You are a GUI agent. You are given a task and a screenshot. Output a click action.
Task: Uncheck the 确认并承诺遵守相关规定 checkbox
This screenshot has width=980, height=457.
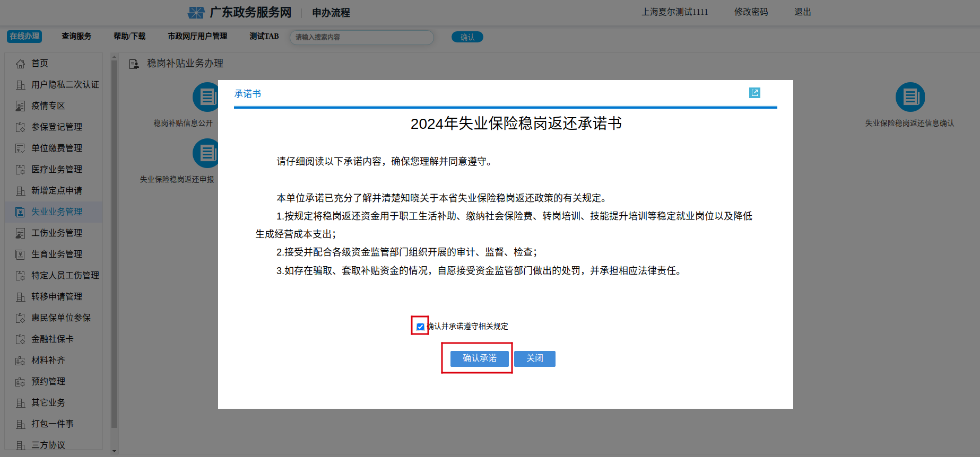pos(420,327)
